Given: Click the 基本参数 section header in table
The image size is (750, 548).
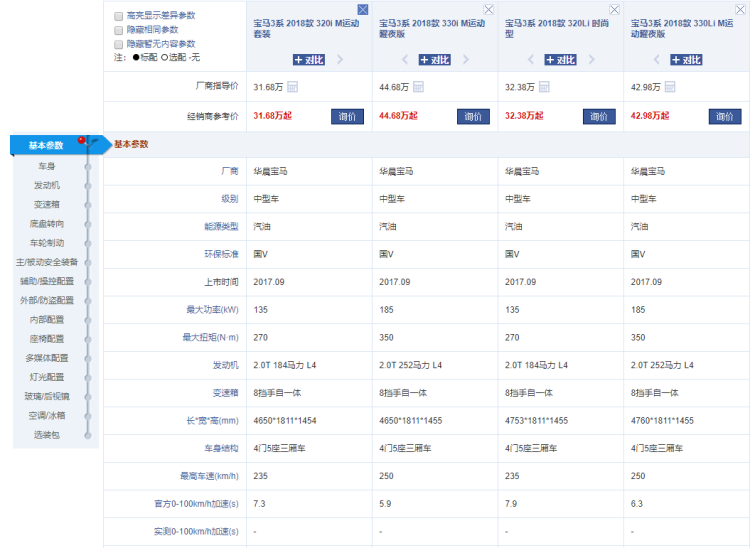Looking at the screenshot, I should pos(131,144).
